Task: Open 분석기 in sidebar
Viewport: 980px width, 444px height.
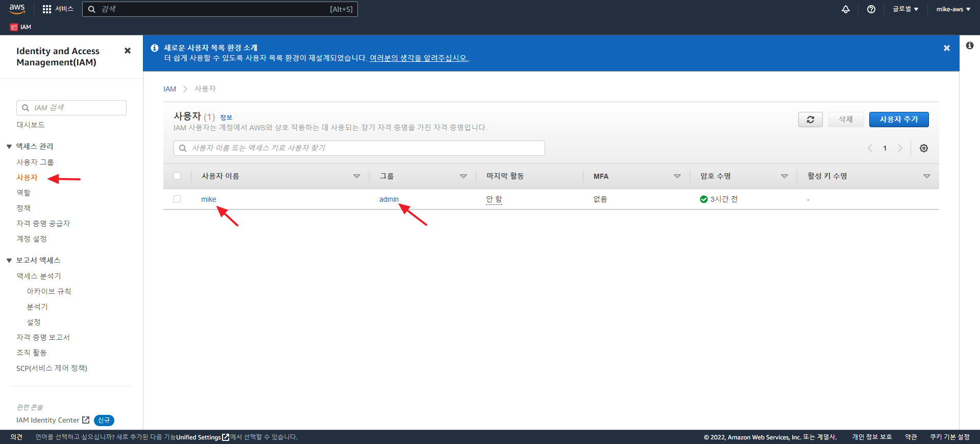Action: click(37, 307)
